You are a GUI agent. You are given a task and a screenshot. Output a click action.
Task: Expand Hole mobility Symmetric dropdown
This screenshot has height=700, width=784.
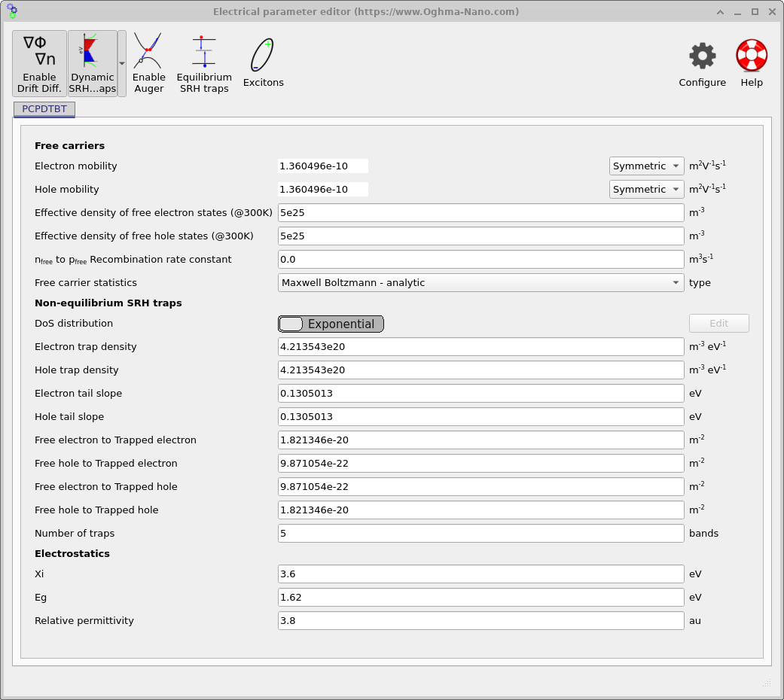pos(646,190)
